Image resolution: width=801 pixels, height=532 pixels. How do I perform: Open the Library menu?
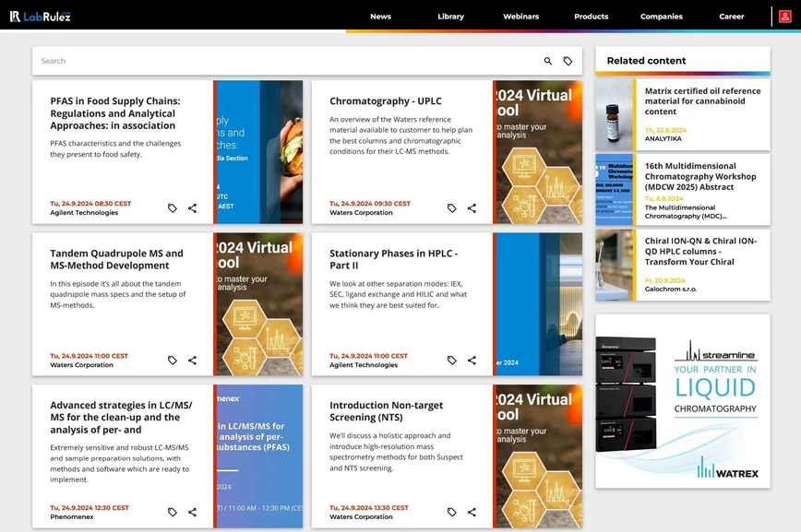[x=450, y=17]
